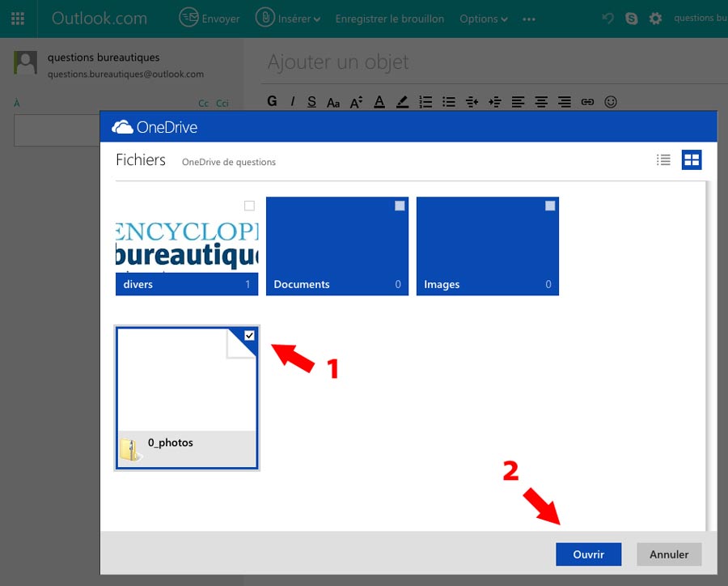Image resolution: width=728 pixels, height=586 pixels.
Task: Click the undo arrow icon
Action: coord(608,19)
